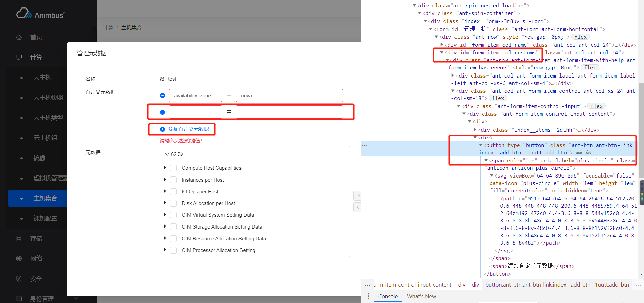Open the What's New tab
The image size is (644, 303).
421,296
